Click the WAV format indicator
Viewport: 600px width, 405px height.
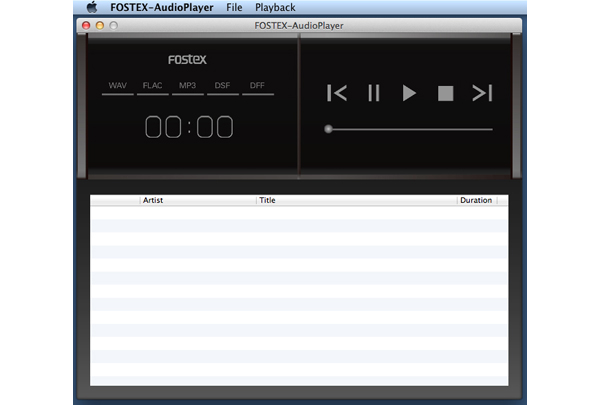[117, 87]
